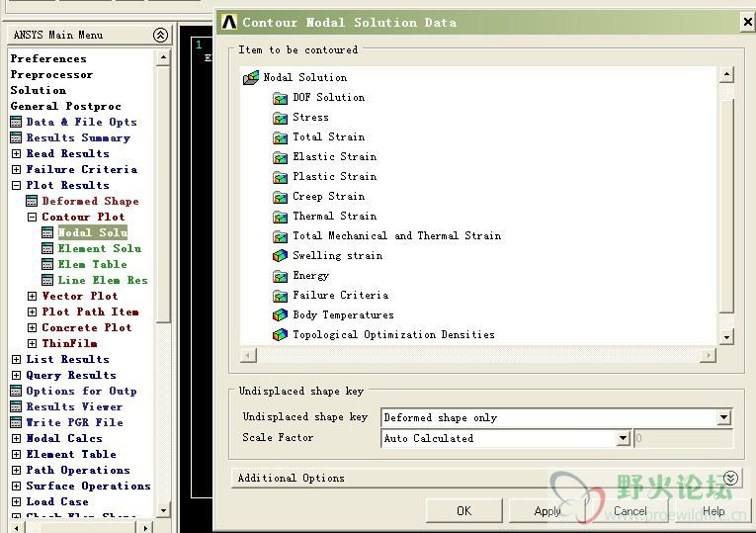This screenshot has width=756, height=533.
Task: Expand the Nodal Calcs tree node
Action: point(16,438)
